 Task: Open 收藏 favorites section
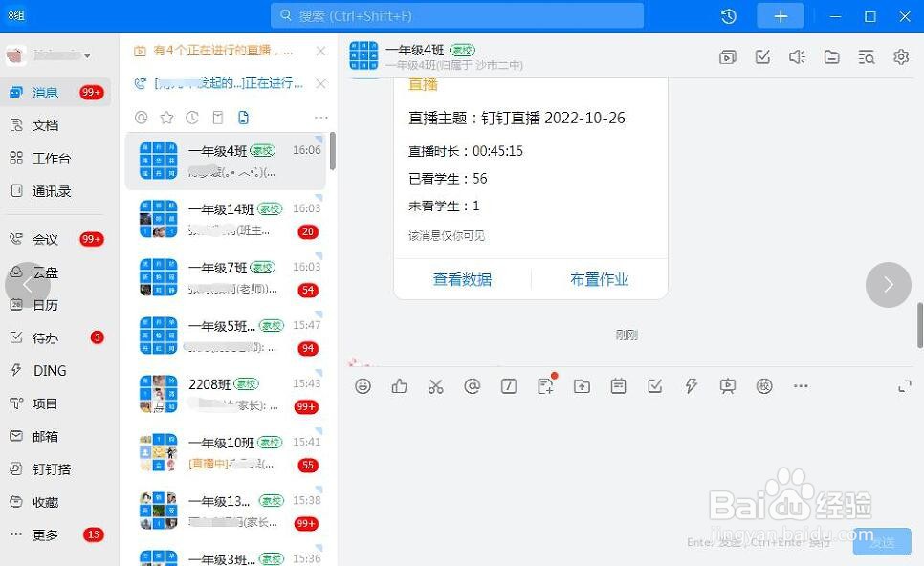(34, 502)
